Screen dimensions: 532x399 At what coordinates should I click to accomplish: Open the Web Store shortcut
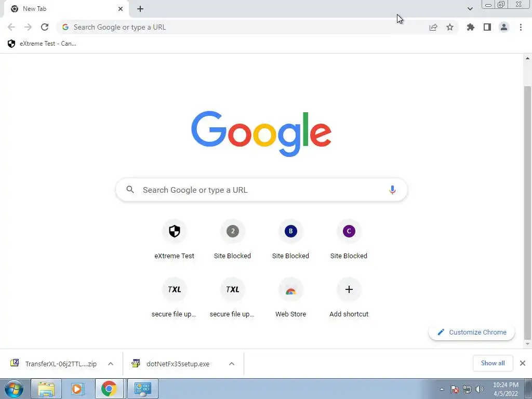[x=291, y=298]
